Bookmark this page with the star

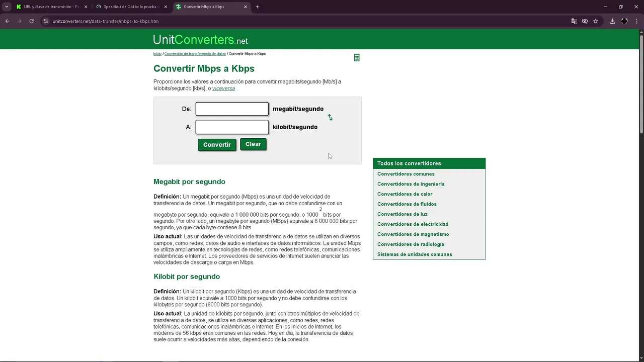pos(596,21)
